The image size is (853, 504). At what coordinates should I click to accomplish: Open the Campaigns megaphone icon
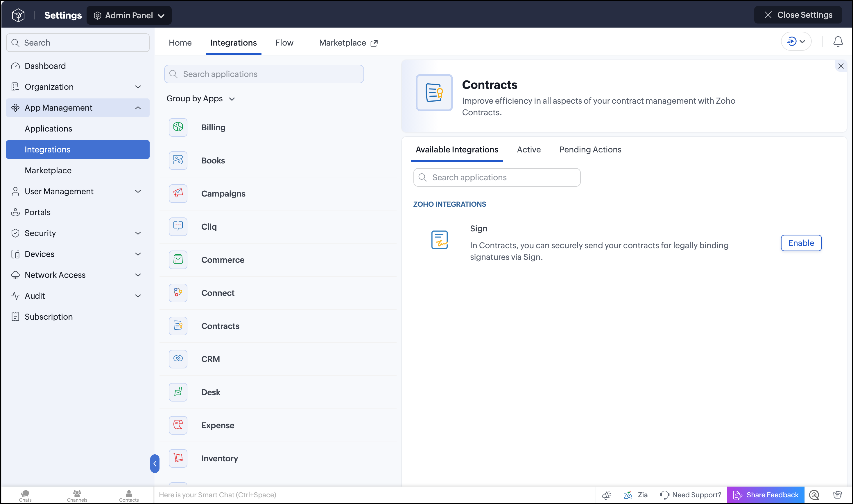click(178, 194)
